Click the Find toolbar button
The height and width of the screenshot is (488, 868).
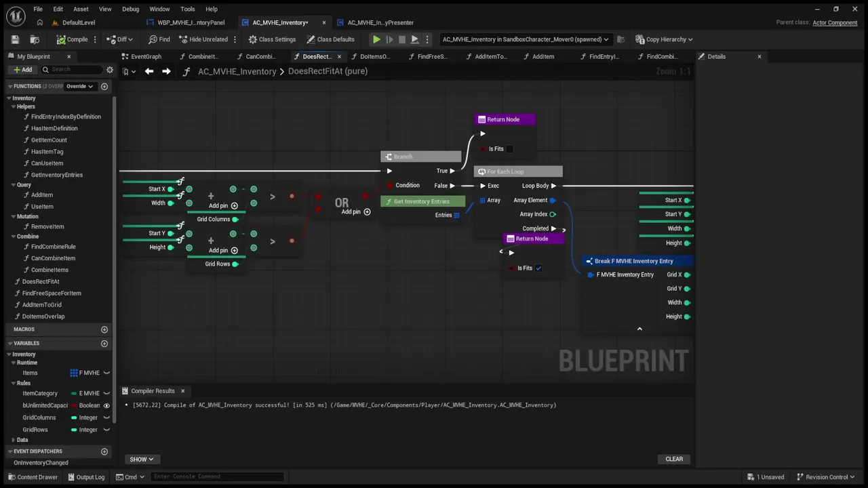click(x=159, y=39)
